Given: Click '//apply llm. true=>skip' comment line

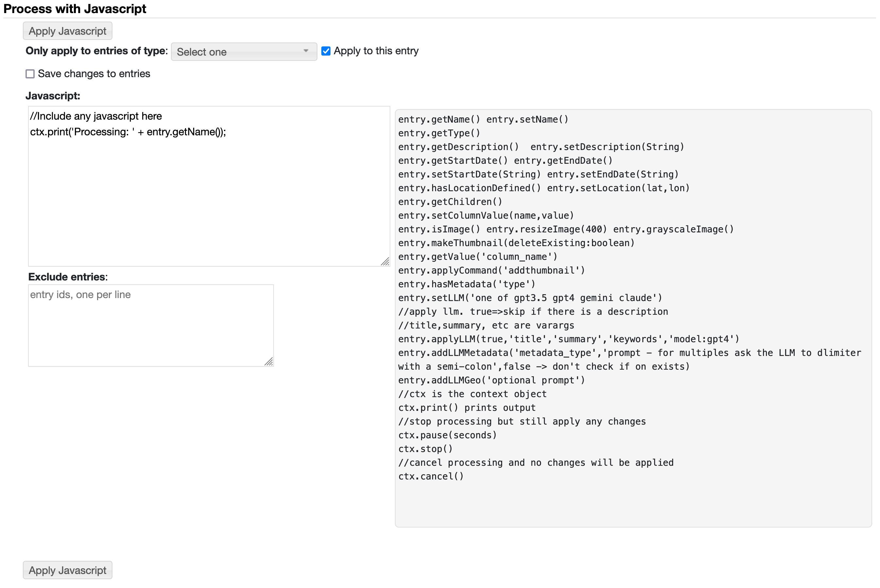Looking at the screenshot, I should [x=533, y=311].
